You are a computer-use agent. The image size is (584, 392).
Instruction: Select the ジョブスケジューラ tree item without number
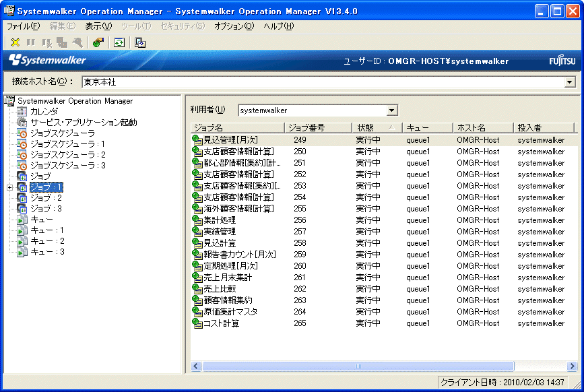pyautogui.click(x=63, y=133)
